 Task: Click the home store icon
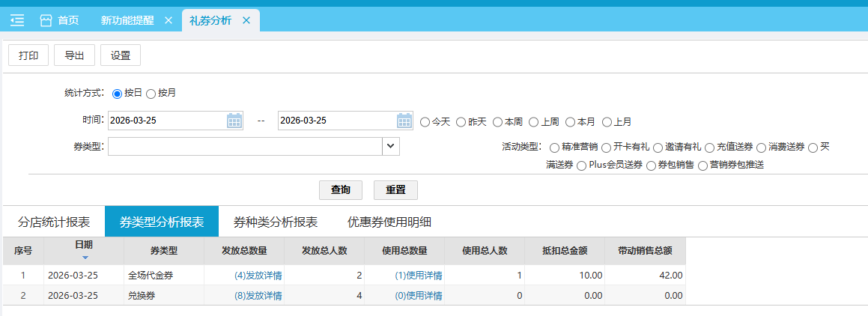[46, 20]
